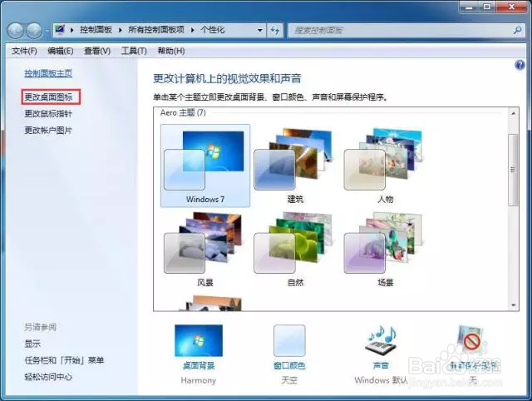The width and height of the screenshot is (532, 401).
Task: Open address bar history dropdown arrow
Action: pyautogui.click(x=260, y=30)
